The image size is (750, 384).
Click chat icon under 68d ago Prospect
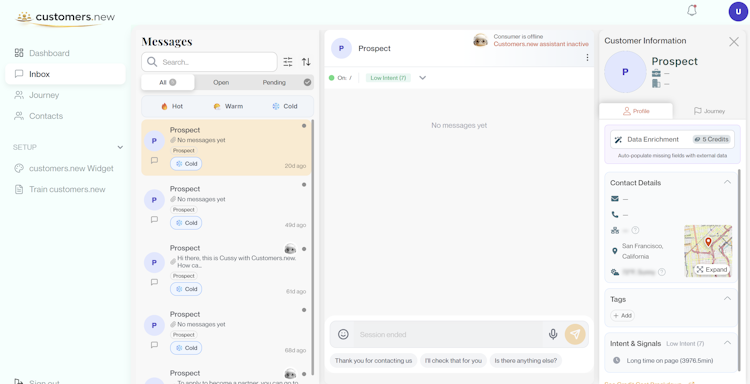pyautogui.click(x=154, y=344)
